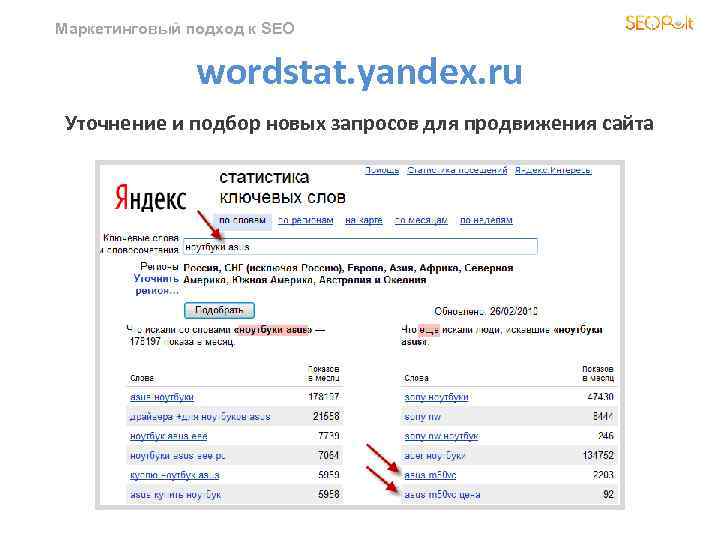The height and width of the screenshot is (540, 720).
Task: Click the 21558 impressions value
Action: tap(326, 416)
